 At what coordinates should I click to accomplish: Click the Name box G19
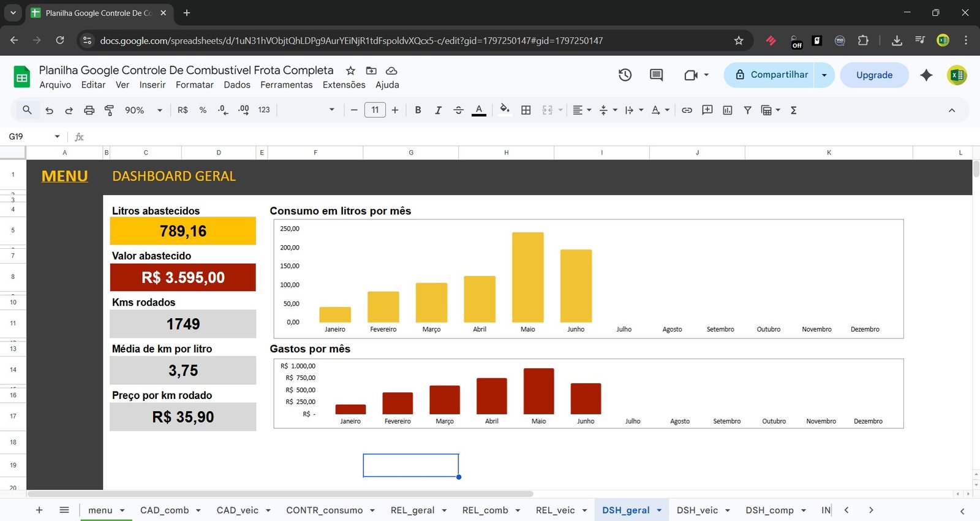pyautogui.click(x=34, y=137)
